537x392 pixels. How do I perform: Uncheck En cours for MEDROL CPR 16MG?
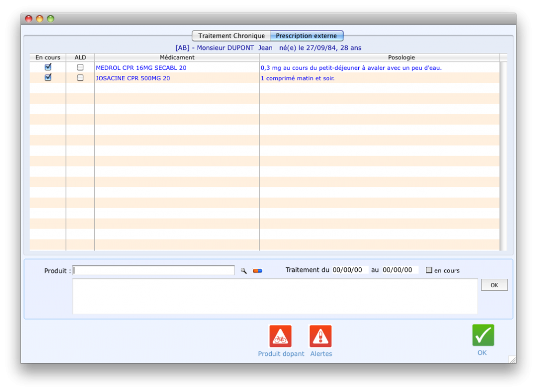pos(48,67)
